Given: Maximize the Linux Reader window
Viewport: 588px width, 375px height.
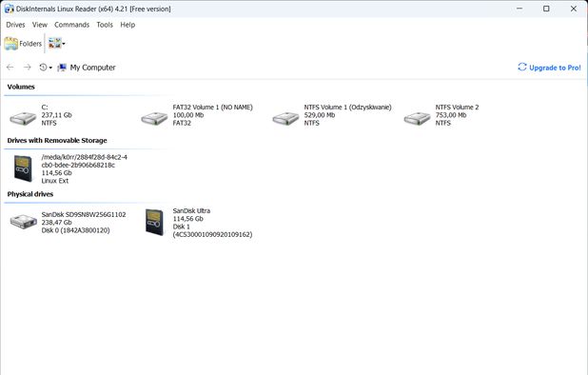Looking at the screenshot, I should pos(546,9).
